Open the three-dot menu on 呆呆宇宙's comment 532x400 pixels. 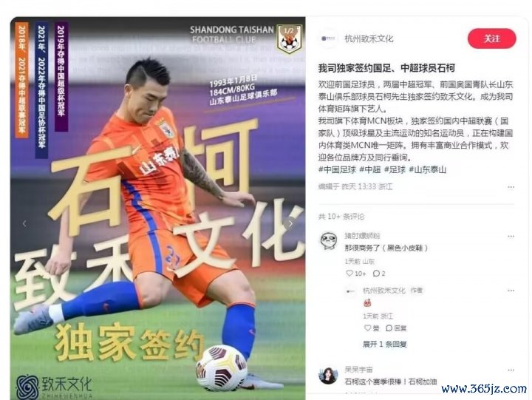511,370
